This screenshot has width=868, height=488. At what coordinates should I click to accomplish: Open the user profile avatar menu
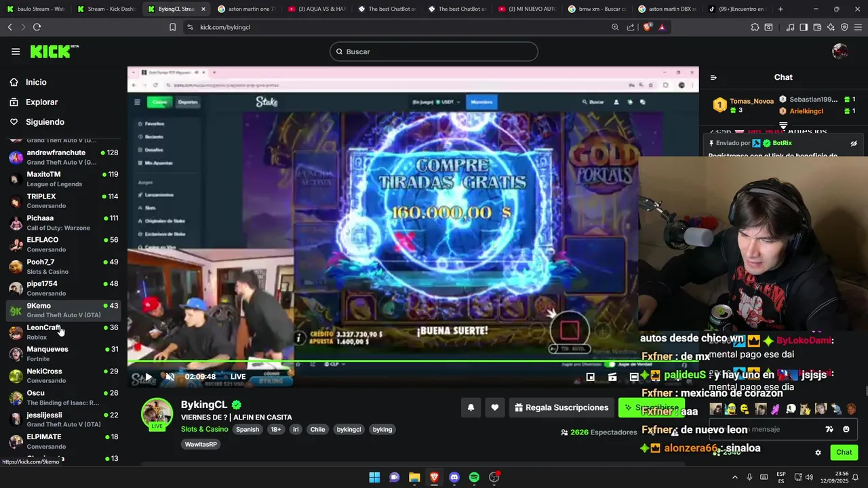click(x=840, y=52)
